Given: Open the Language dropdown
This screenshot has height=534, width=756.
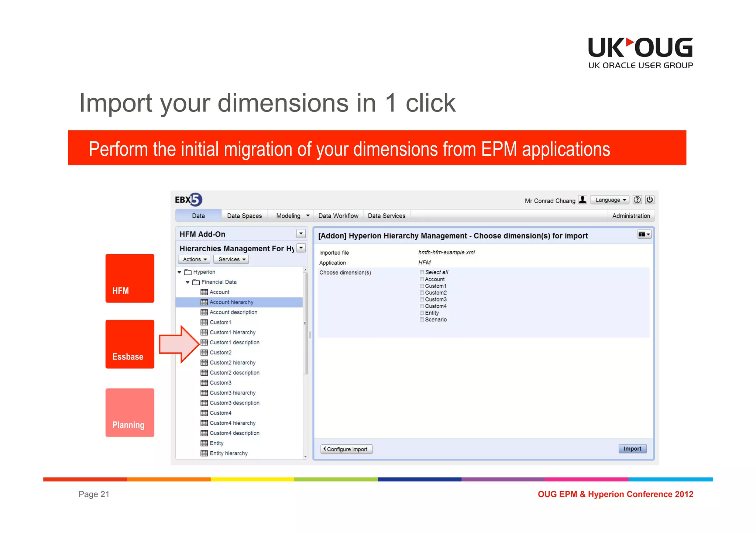Looking at the screenshot, I should click(610, 200).
